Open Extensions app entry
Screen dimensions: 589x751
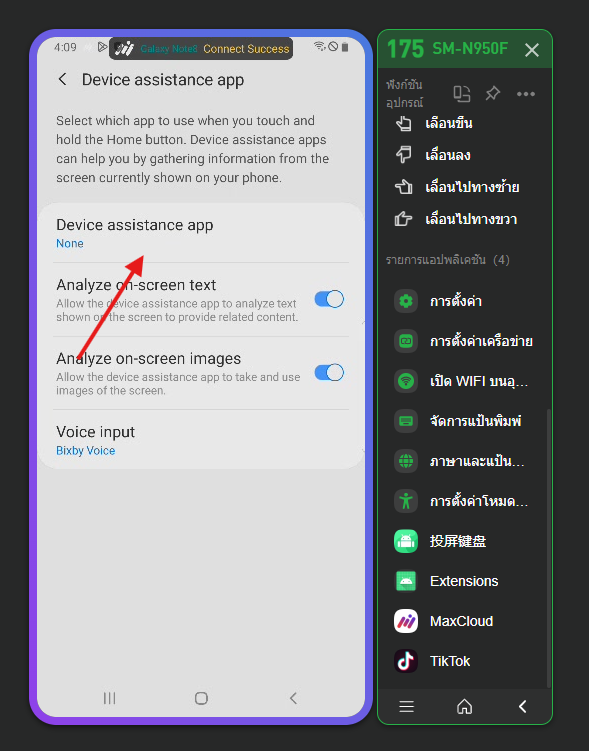[x=446, y=581]
